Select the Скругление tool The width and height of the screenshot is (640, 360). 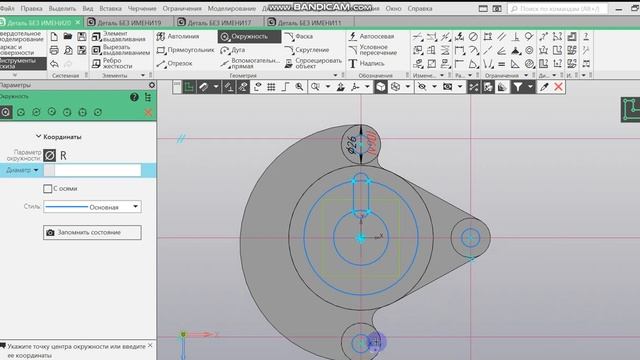pyautogui.click(x=307, y=50)
